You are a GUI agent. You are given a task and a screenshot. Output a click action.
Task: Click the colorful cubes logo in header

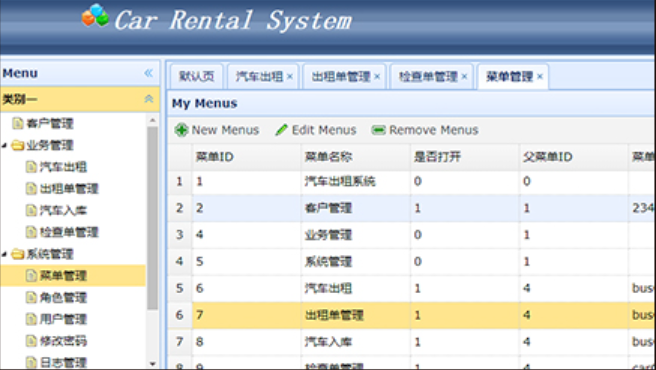coord(95,16)
